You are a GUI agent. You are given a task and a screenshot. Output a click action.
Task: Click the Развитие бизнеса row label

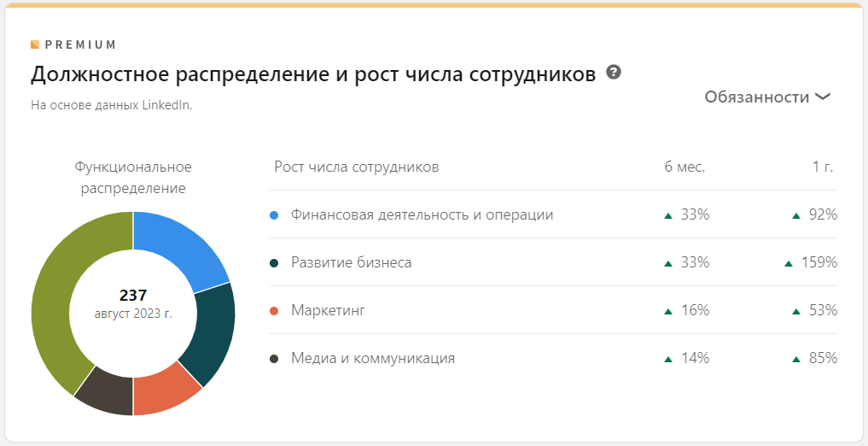click(x=351, y=263)
